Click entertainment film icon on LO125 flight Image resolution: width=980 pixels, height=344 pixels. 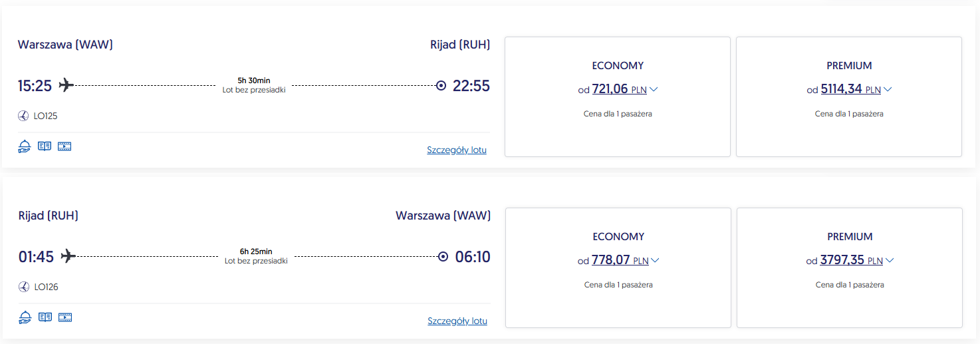coord(64,146)
